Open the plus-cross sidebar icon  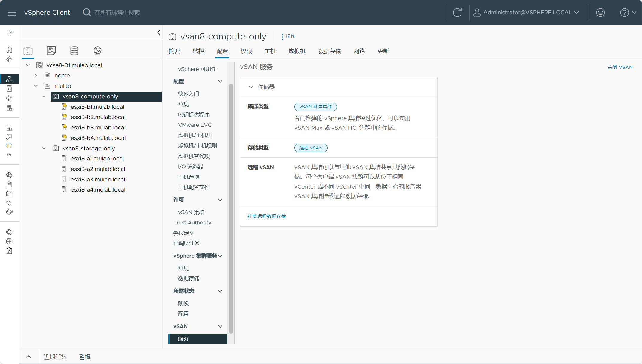(x=9, y=241)
